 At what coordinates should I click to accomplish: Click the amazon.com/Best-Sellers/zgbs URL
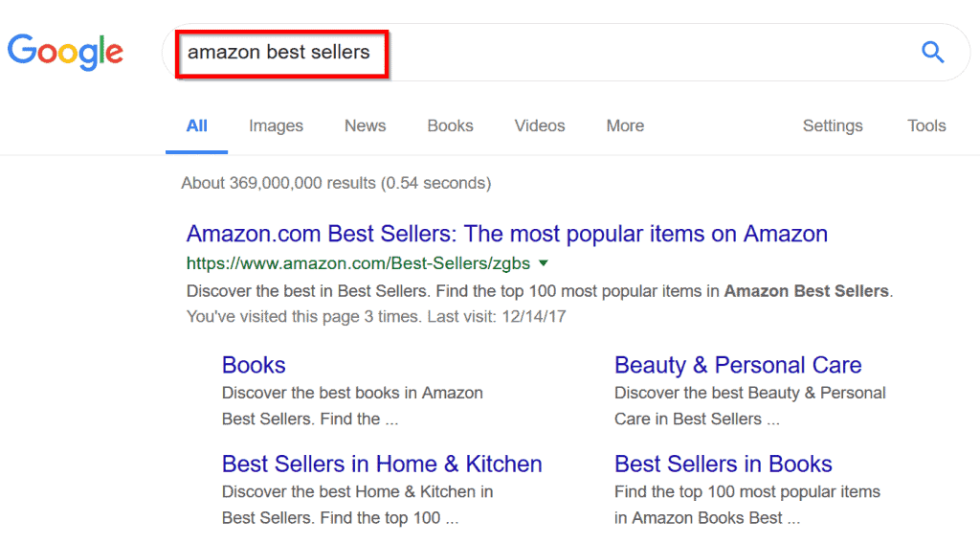pyautogui.click(x=358, y=263)
